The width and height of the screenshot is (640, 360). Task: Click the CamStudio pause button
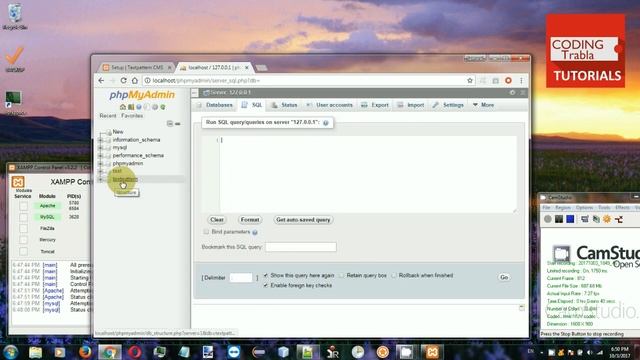[x=559, y=219]
